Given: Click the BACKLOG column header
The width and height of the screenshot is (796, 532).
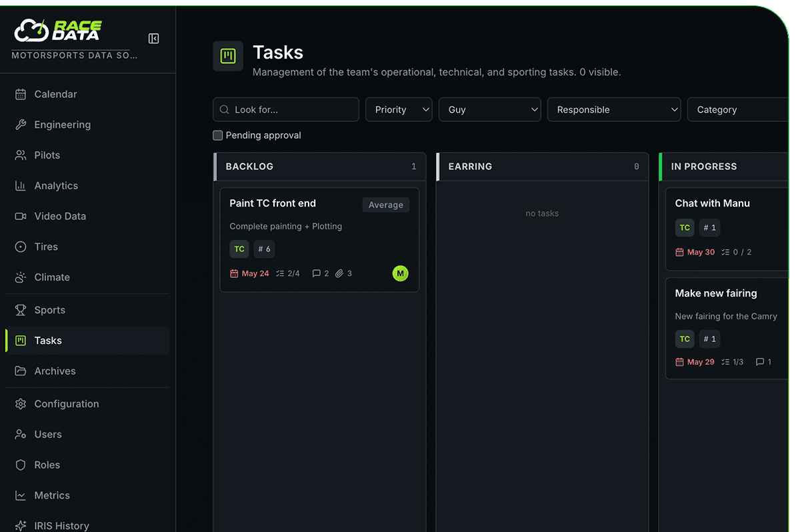Looking at the screenshot, I should click(x=319, y=167).
